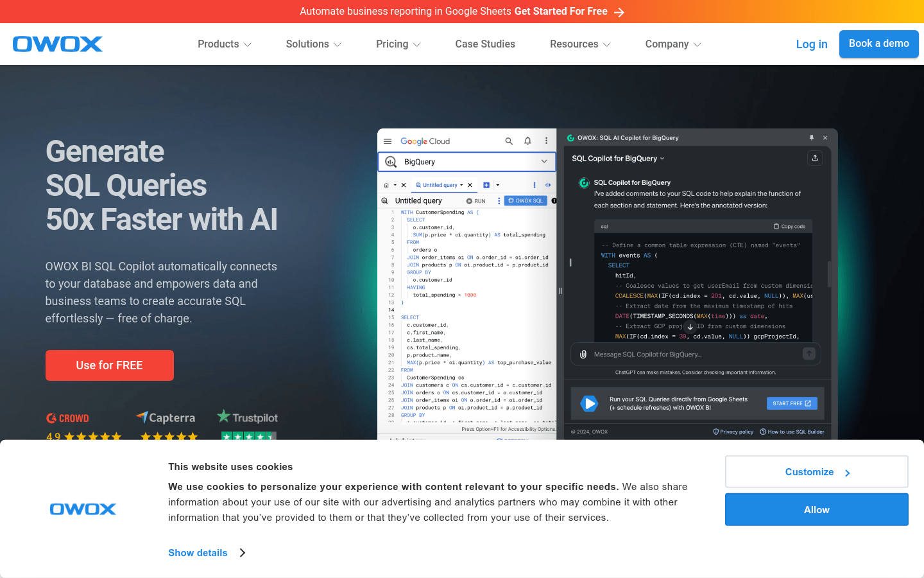Expand the Solutions menu
Image resolution: width=924 pixels, height=578 pixels.
(313, 44)
